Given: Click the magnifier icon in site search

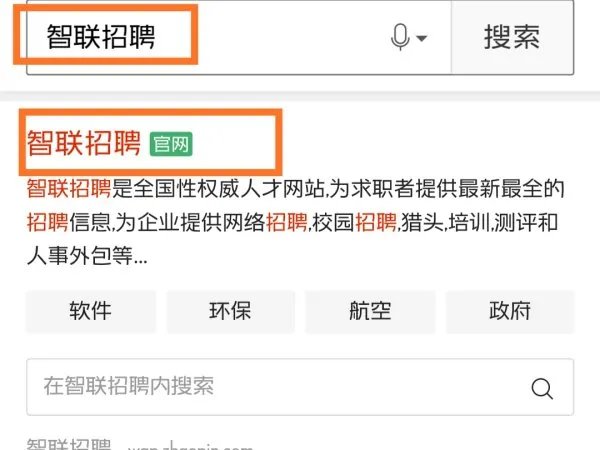Looking at the screenshot, I should 542,388.
